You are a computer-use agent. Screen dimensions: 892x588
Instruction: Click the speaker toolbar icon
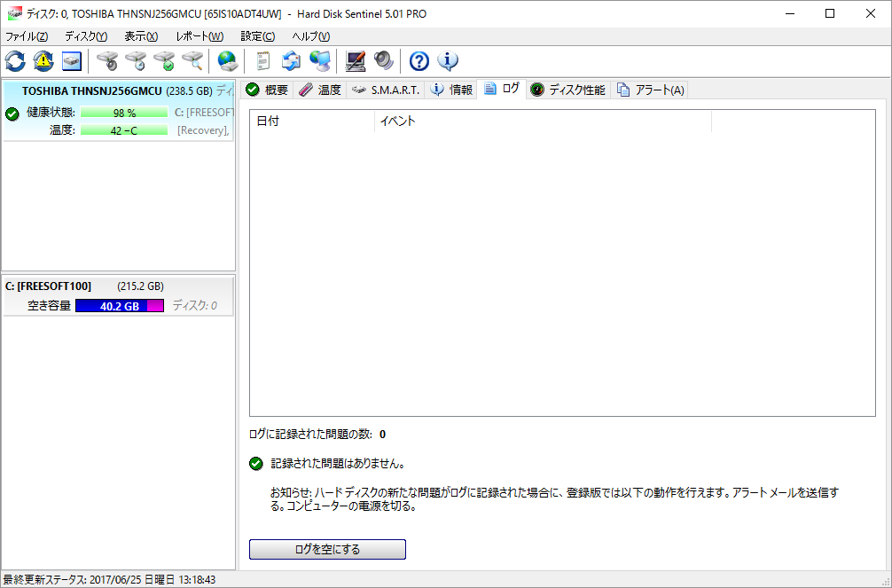tap(383, 61)
